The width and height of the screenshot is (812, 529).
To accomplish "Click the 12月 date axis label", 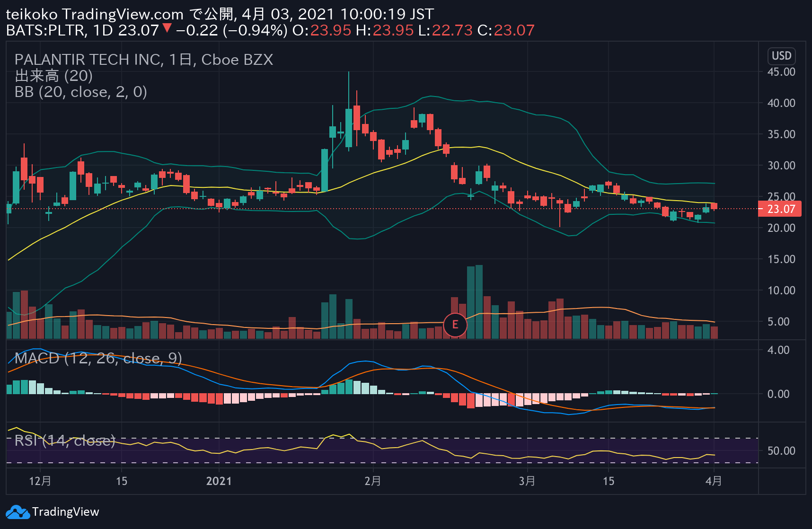I will tap(40, 481).
